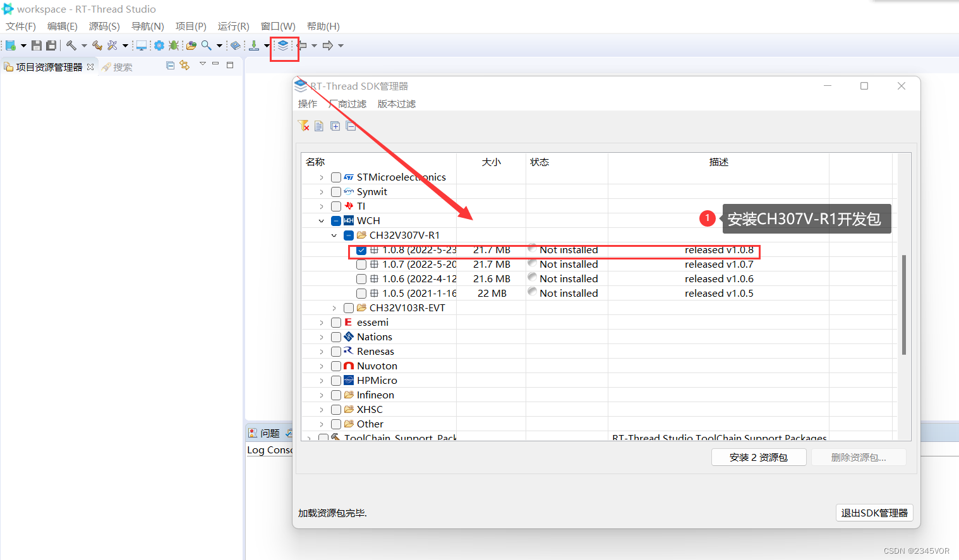
Task: Collapse the WCH vendor tree
Action: coord(321,220)
